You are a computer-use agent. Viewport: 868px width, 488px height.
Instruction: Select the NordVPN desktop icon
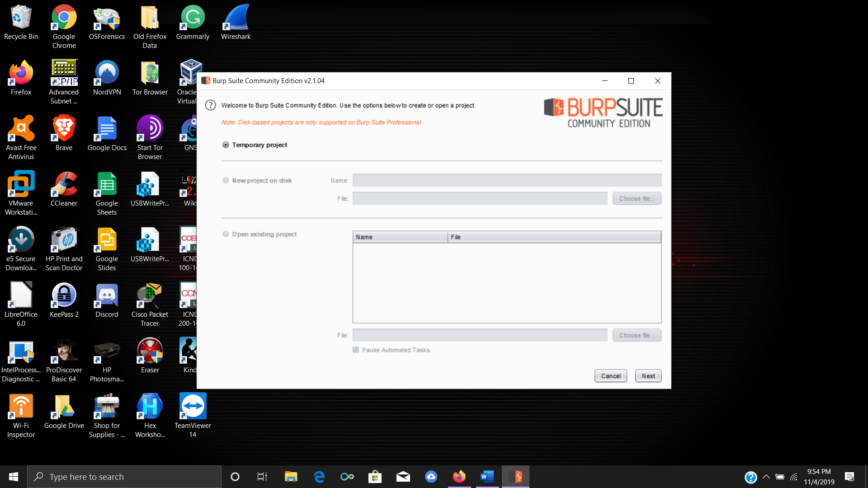[107, 78]
